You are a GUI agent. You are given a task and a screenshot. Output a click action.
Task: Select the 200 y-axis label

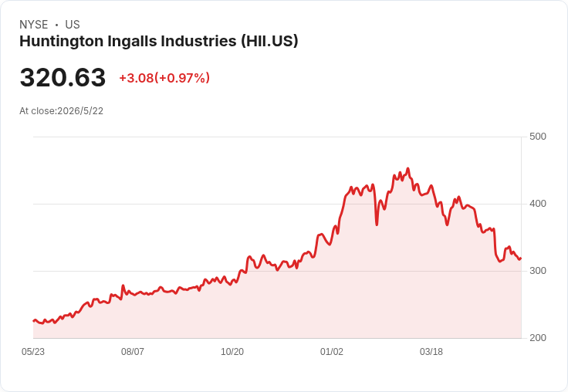tap(538, 338)
